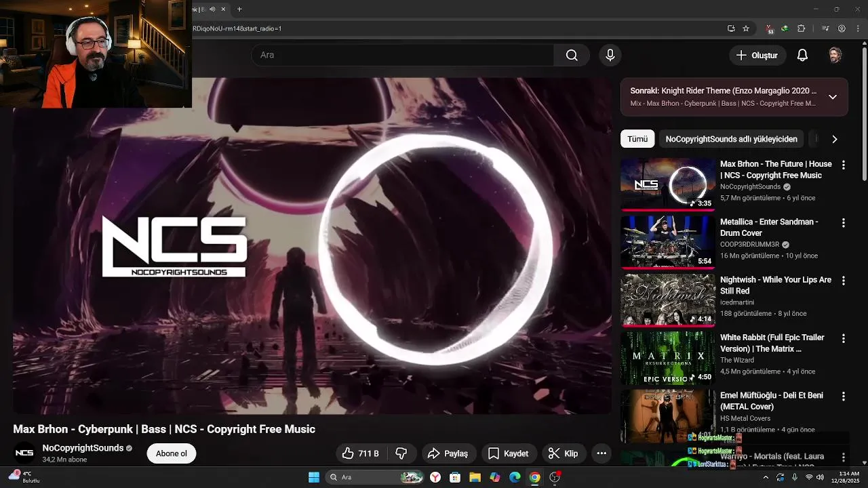Open Copilot from the taskbar

495,477
